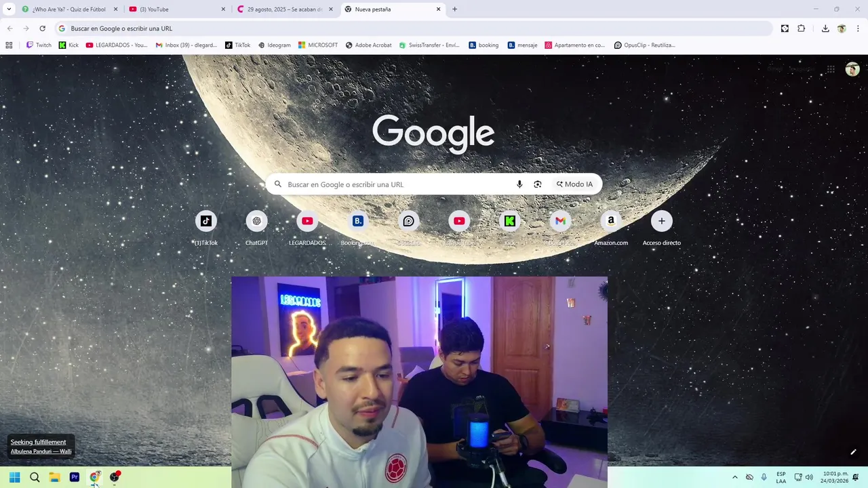Open the Adobe Acrobat bookmark
Screen dimensions: 868x488
368,45
